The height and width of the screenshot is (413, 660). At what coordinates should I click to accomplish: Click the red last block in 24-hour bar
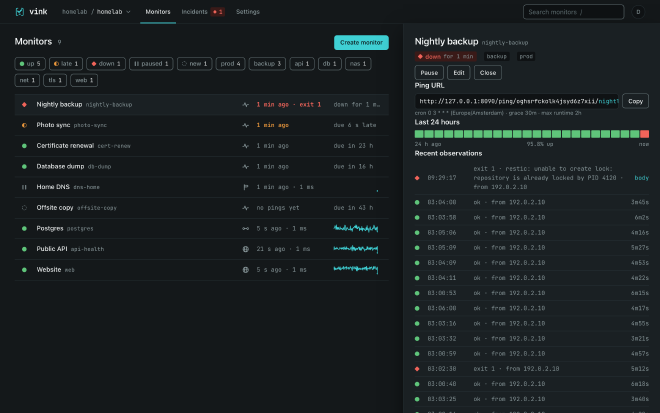[644, 134]
